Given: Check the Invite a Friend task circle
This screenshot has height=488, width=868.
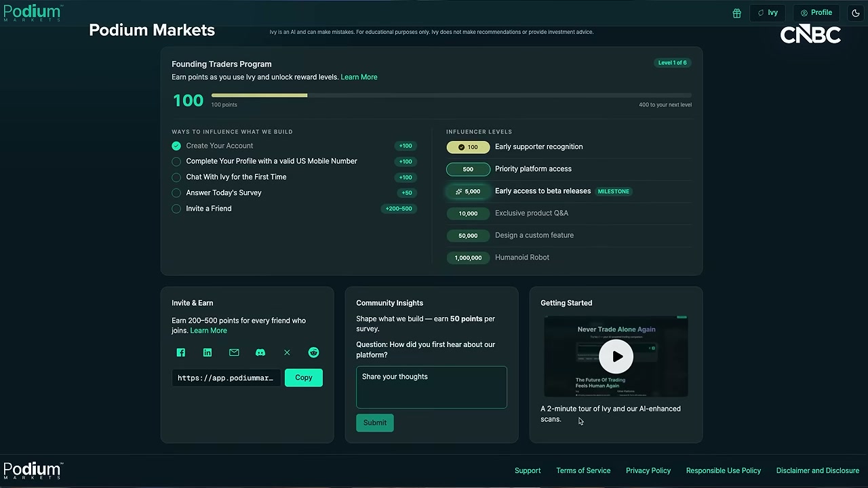Looking at the screenshot, I should point(176,209).
